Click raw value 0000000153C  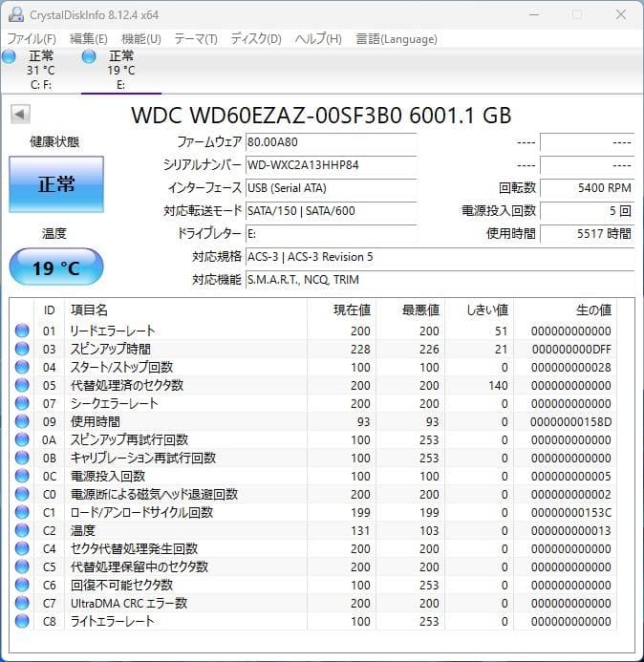[571, 513]
